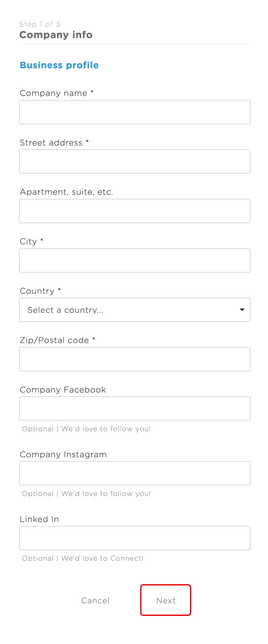
Task: Focus the Street address text box
Action: 135,161
